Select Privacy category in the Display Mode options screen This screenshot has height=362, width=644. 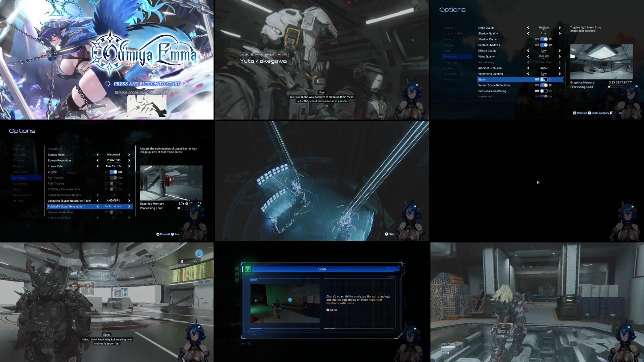(x=18, y=201)
